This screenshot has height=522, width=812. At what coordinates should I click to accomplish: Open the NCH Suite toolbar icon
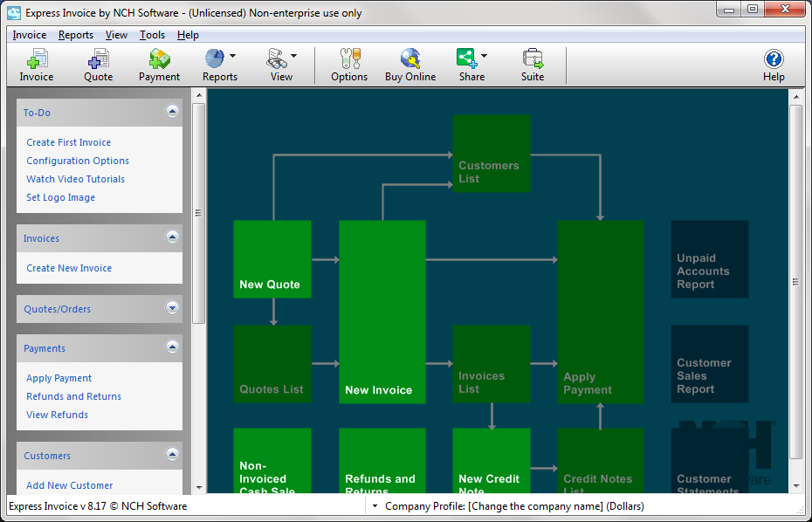pos(533,65)
